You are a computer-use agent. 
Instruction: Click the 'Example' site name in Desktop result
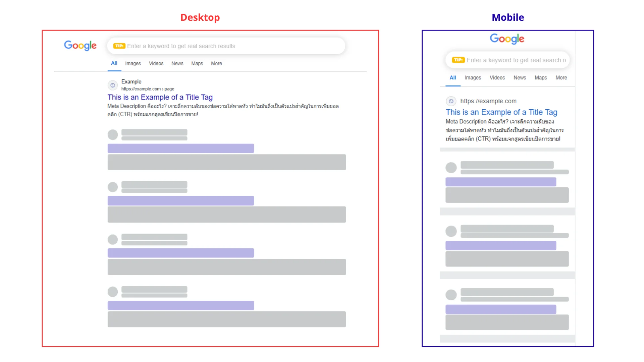point(131,81)
